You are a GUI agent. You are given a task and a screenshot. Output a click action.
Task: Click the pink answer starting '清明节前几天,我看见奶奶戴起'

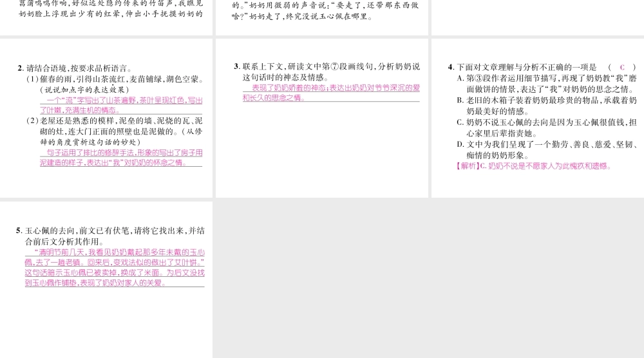[115, 257]
